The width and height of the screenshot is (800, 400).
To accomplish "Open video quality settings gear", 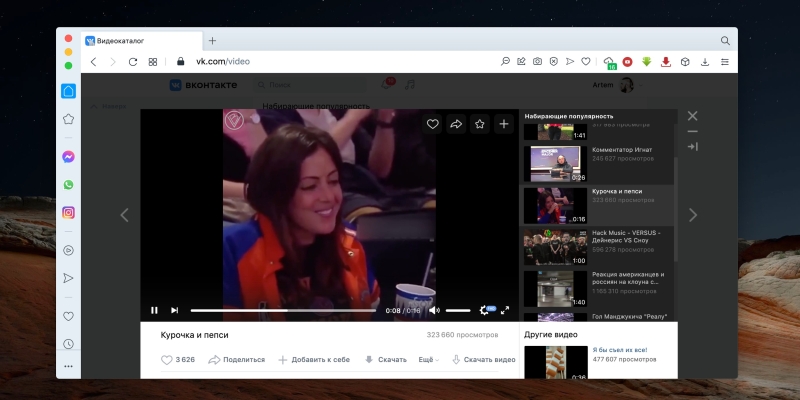I will (x=484, y=310).
